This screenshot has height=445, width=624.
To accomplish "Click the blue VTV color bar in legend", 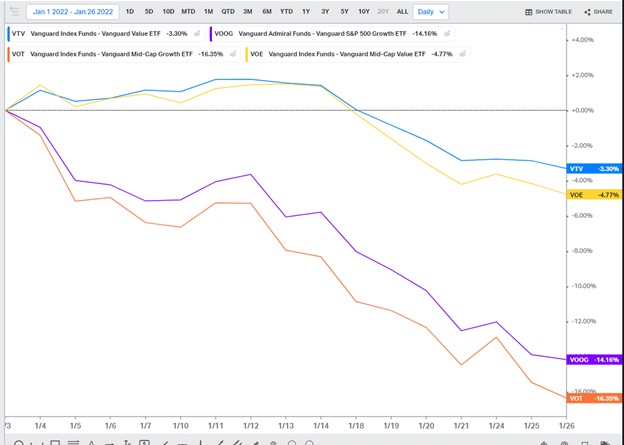I will (9, 34).
